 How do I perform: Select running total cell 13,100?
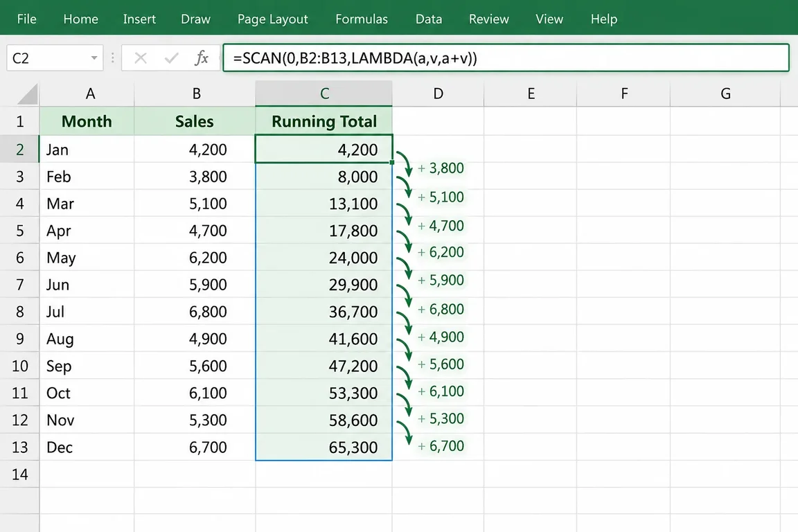point(323,203)
